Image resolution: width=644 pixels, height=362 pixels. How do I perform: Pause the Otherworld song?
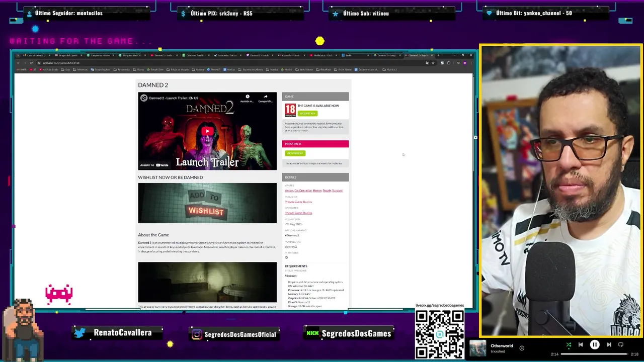pyautogui.click(x=595, y=345)
